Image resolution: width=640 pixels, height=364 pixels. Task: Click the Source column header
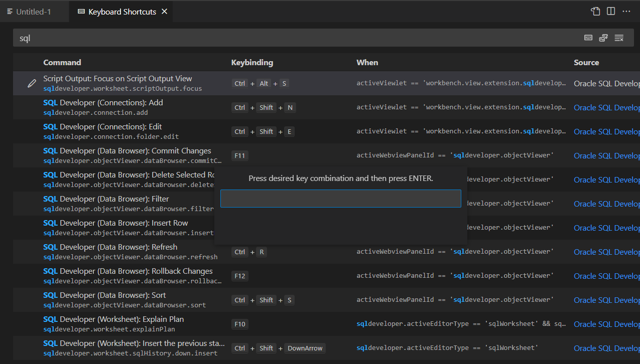coord(586,63)
